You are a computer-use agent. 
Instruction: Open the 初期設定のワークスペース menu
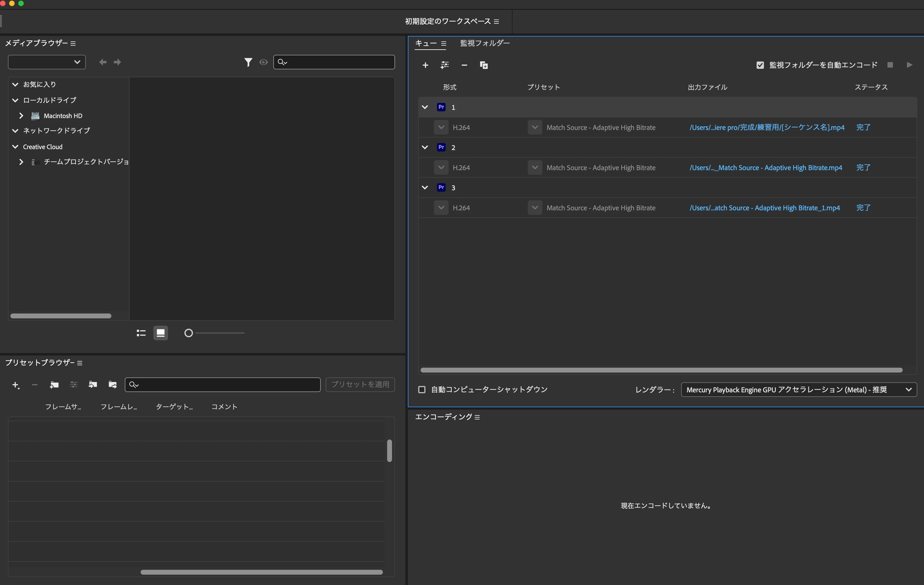pos(496,22)
